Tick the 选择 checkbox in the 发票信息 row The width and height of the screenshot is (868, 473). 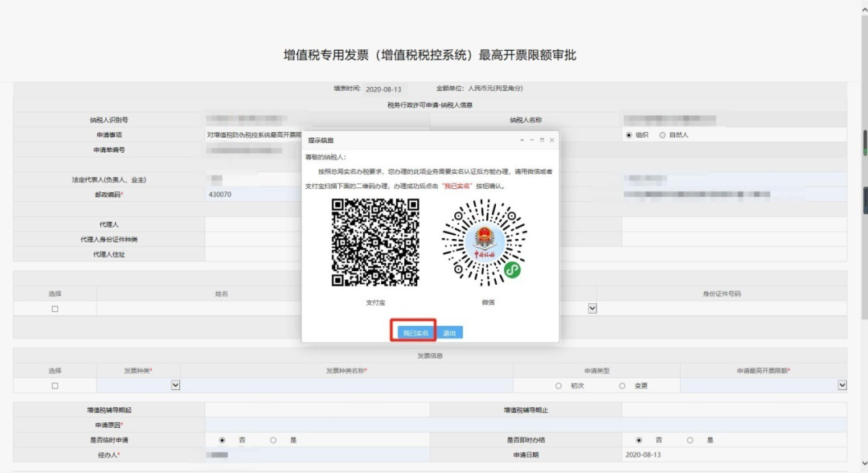click(55, 385)
